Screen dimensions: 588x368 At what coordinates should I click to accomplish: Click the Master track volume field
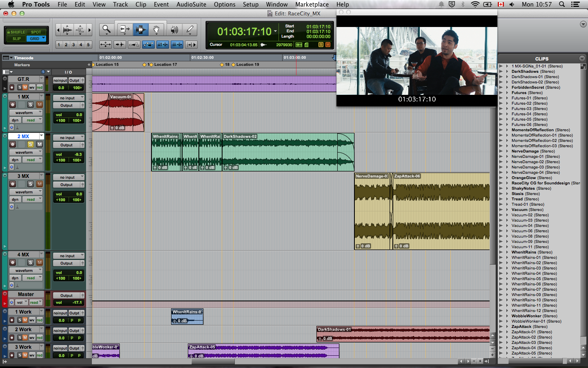pos(69,303)
